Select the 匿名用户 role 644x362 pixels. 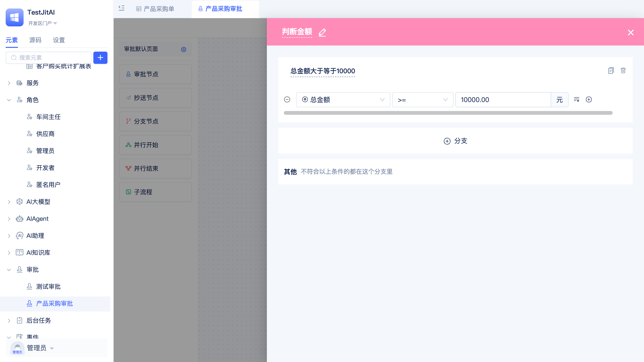[x=49, y=185]
